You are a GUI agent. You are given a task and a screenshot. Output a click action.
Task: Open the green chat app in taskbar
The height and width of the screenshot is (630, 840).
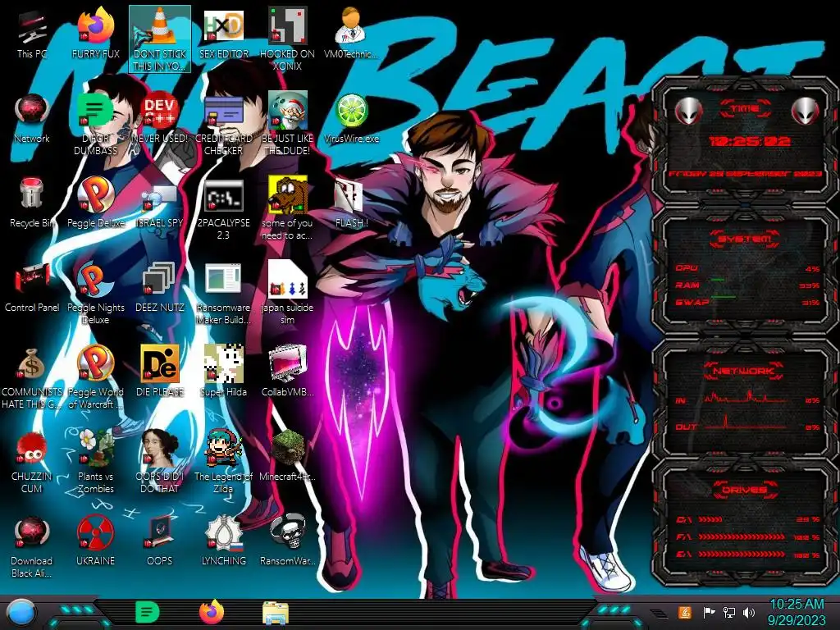click(x=148, y=612)
